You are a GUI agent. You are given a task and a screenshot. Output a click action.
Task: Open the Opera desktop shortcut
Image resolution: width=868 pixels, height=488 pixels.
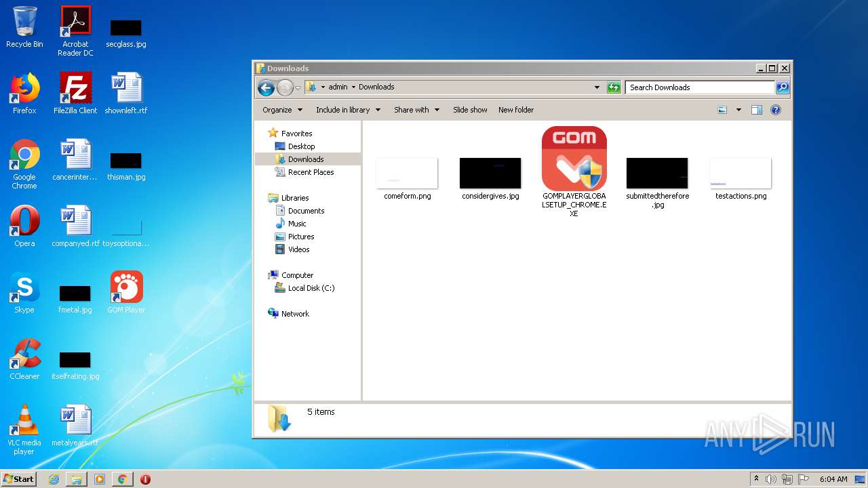point(24,226)
